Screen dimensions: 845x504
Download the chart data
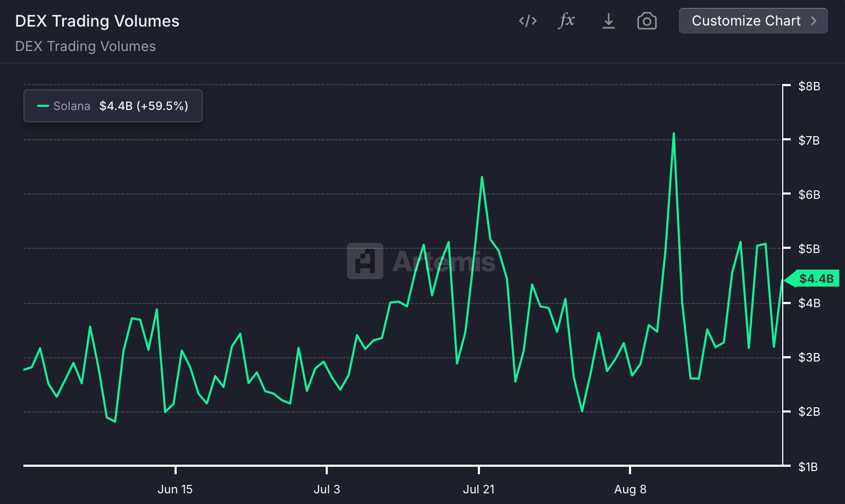coord(608,21)
